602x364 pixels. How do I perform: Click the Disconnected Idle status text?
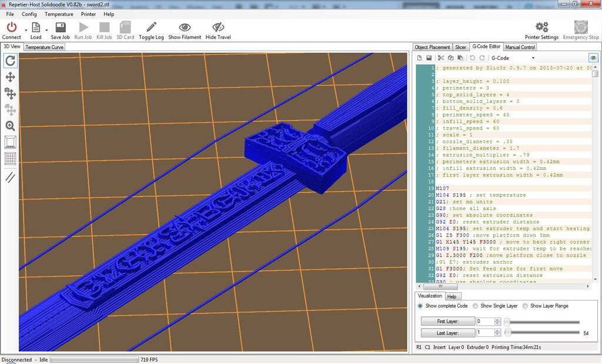click(25, 360)
